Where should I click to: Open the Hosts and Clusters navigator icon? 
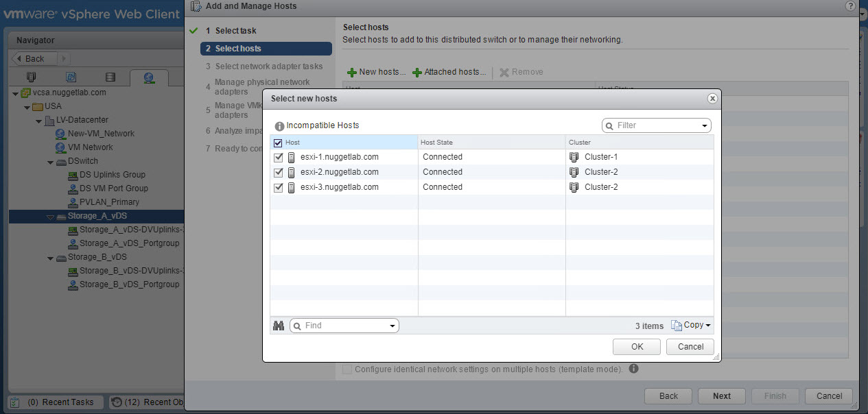coord(31,77)
